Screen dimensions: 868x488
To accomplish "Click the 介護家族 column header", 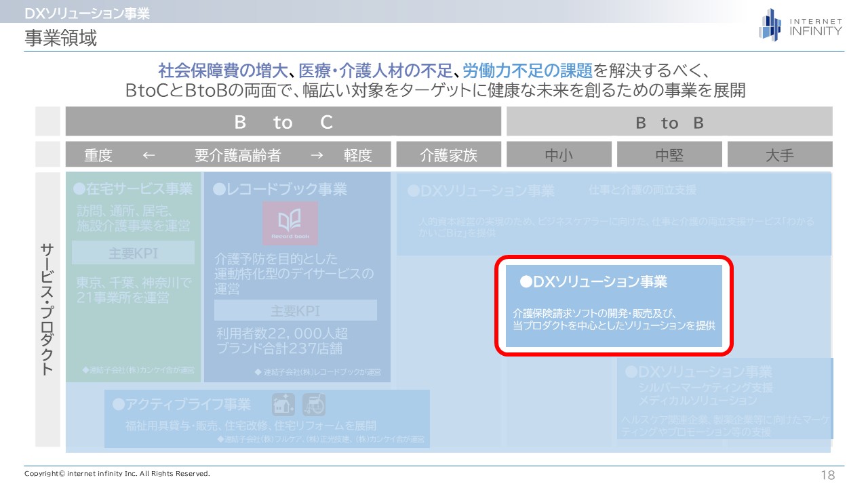I will tap(448, 155).
